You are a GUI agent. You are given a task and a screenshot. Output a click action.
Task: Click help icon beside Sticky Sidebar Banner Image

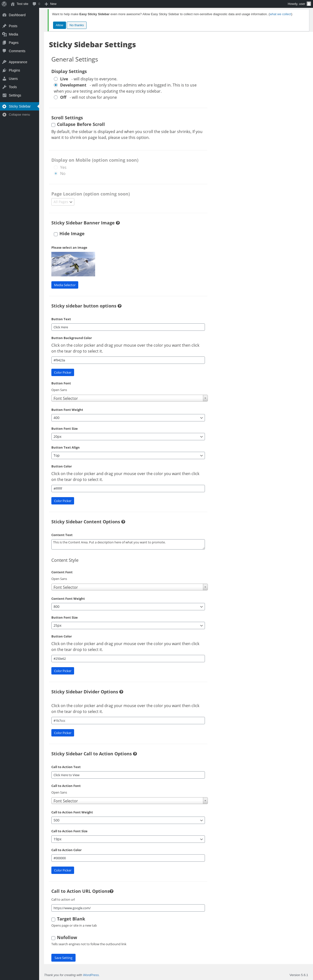[118, 223]
